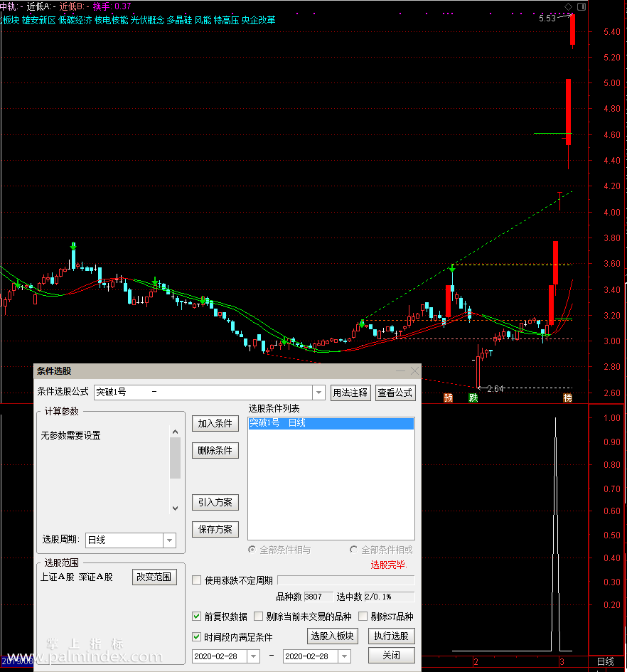The width and height of the screenshot is (627, 672).
Task: Select the 全部条件相或 radio button
Action: 353,550
